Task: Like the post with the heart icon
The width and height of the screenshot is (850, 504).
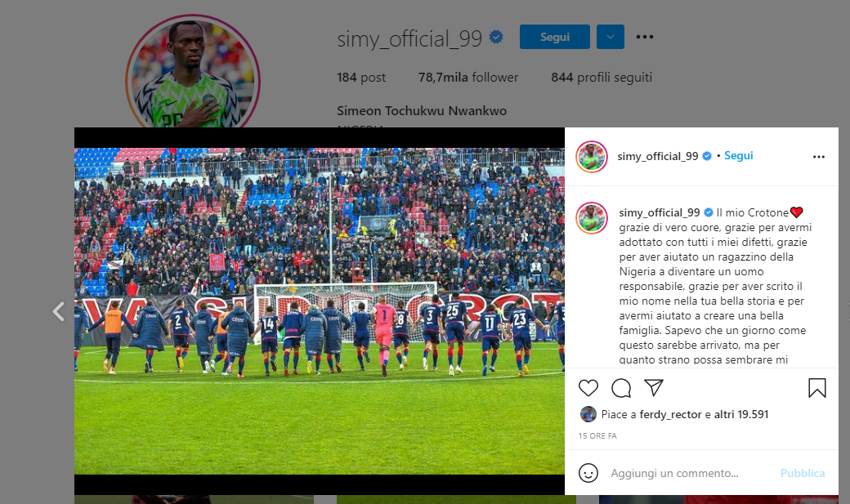Action: click(588, 388)
